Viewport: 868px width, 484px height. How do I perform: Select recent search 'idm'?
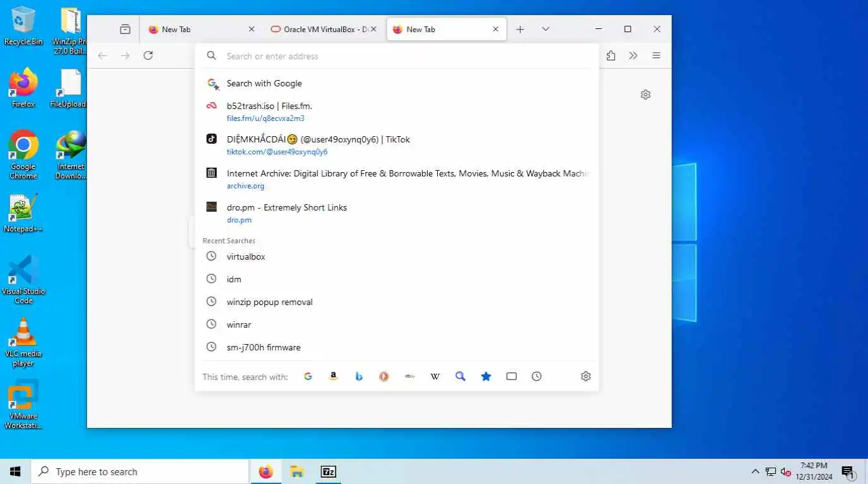pyautogui.click(x=397, y=279)
